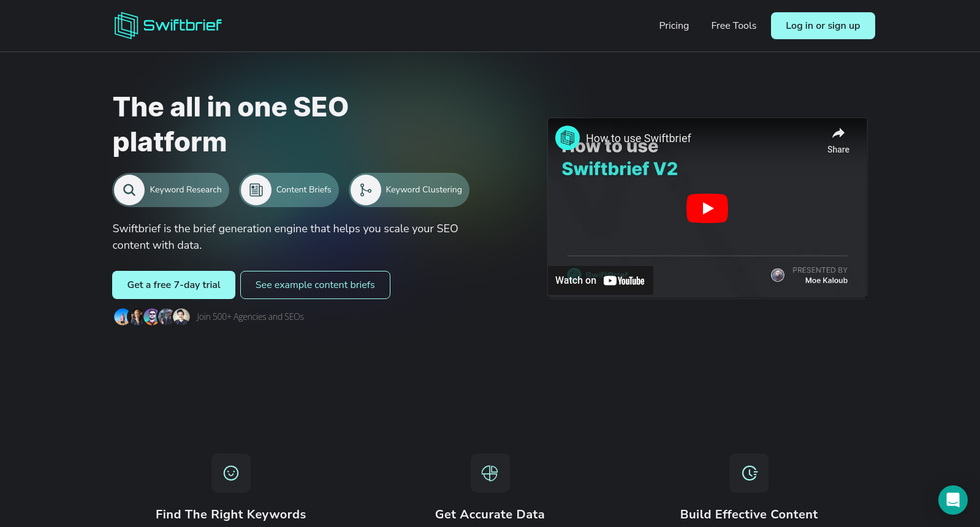Click the pie chart icon above Get Accurate Data
Image resolution: width=980 pixels, height=527 pixels.
(490, 473)
